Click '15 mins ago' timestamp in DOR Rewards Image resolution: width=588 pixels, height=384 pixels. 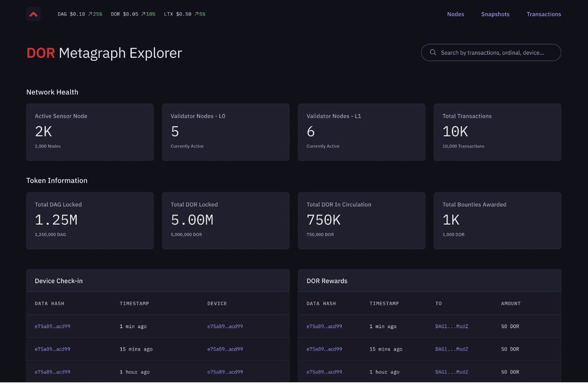pos(386,349)
